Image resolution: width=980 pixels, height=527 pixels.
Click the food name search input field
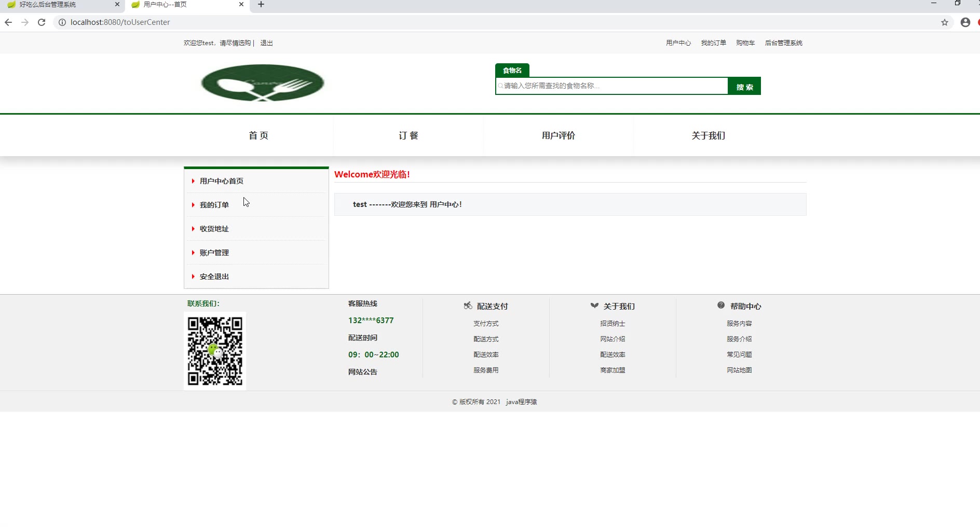611,86
